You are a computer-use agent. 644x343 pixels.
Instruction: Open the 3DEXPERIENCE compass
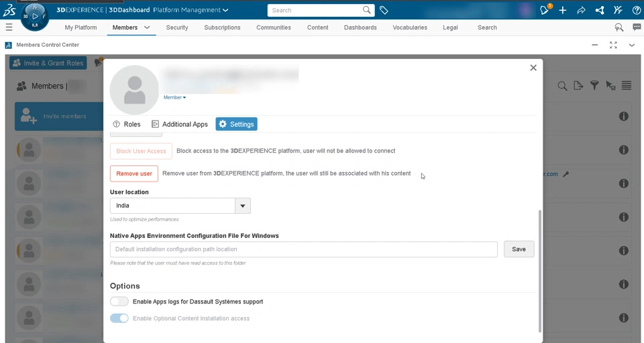[x=35, y=17]
